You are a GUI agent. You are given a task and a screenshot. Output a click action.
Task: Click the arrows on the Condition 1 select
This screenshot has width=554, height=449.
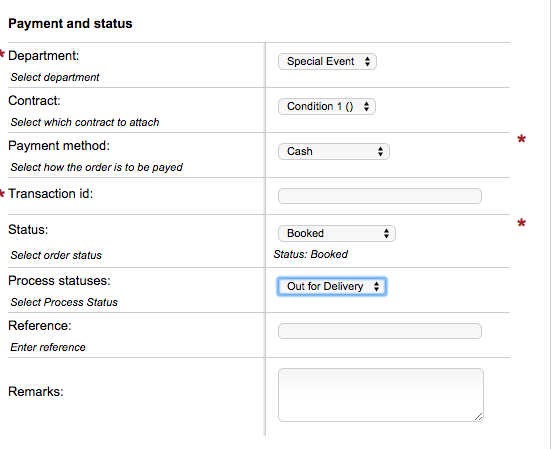coord(366,106)
